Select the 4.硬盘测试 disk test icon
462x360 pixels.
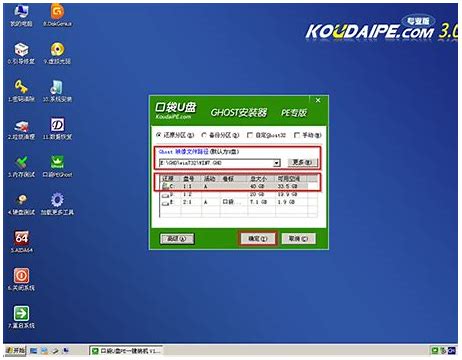(21, 204)
